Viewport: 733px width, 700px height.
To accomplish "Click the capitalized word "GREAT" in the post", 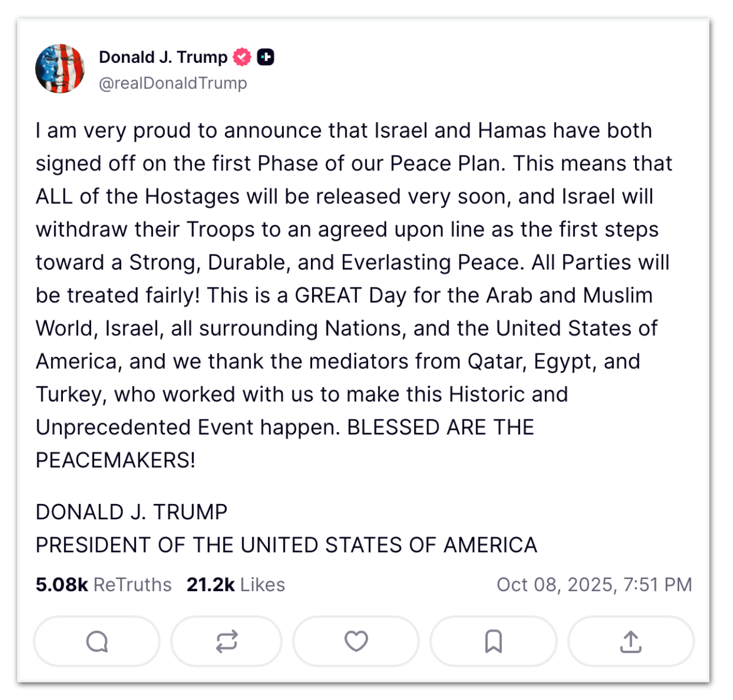I will (328, 296).
